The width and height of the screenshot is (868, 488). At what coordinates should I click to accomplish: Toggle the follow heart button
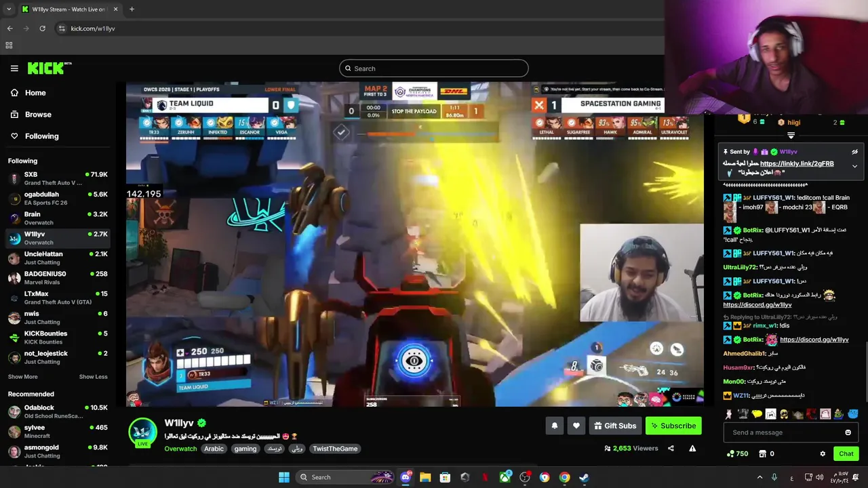pos(576,426)
